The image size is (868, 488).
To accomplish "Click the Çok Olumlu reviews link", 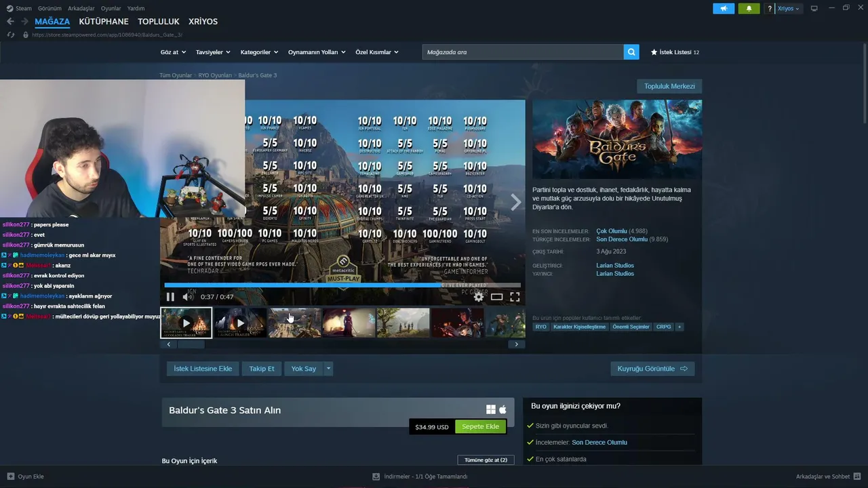I will [x=612, y=231].
